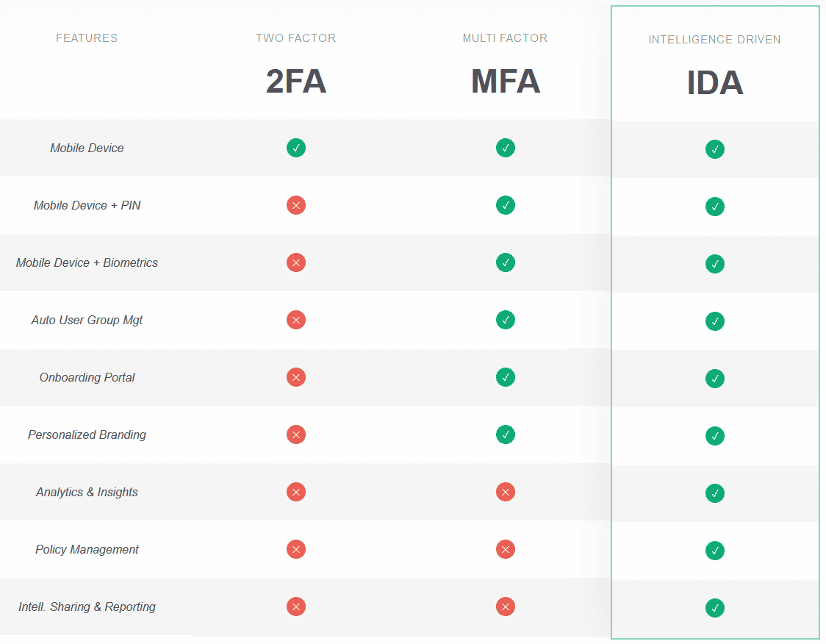Click the green check for 2FA Mobile Device
Image resolution: width=826 pixels, height=644 pixels.
[296, 148]
